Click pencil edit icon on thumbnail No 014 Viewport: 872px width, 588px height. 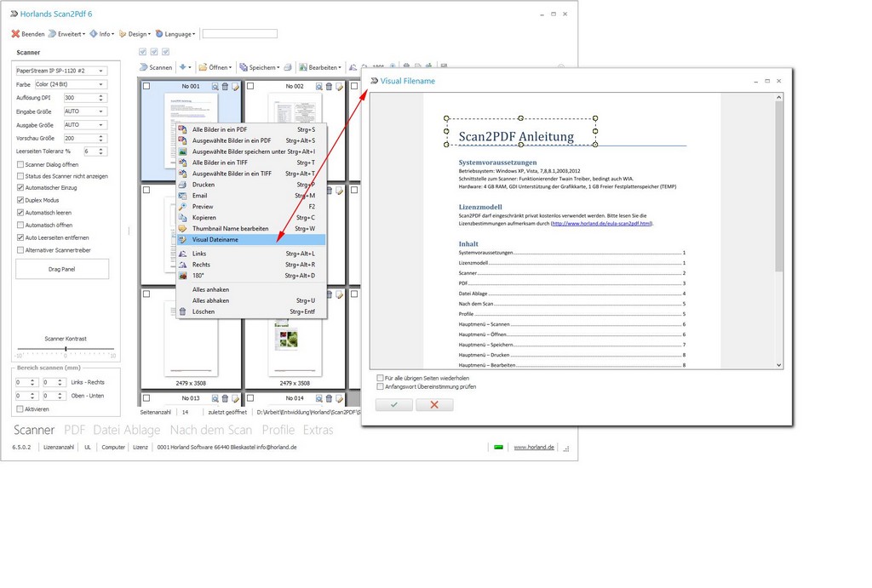(339, 398)
